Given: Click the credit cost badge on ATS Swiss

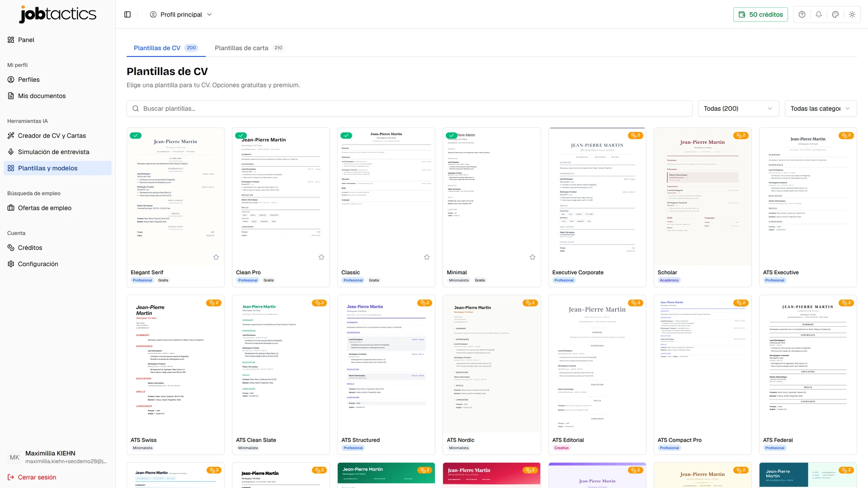Looking at the screenshot, I should pos(214,303).
